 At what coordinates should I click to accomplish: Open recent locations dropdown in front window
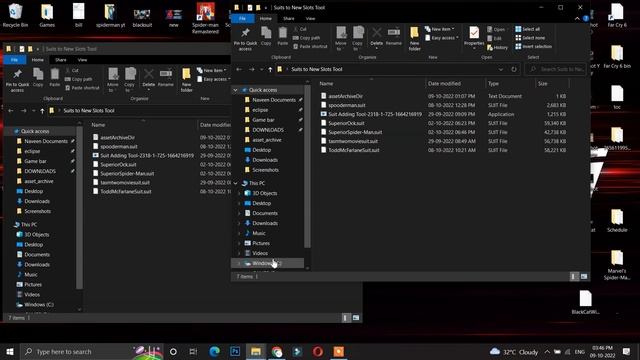pyautogui.click(x=261, y=69)
